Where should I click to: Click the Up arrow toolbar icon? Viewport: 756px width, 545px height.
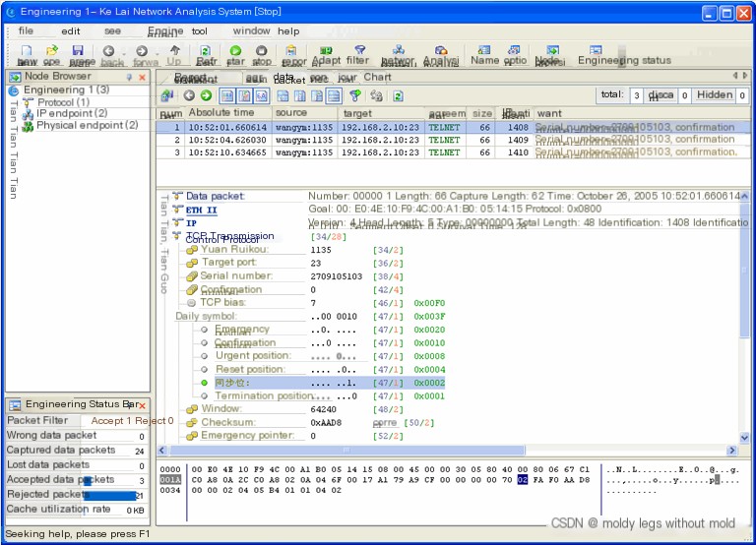174,50
